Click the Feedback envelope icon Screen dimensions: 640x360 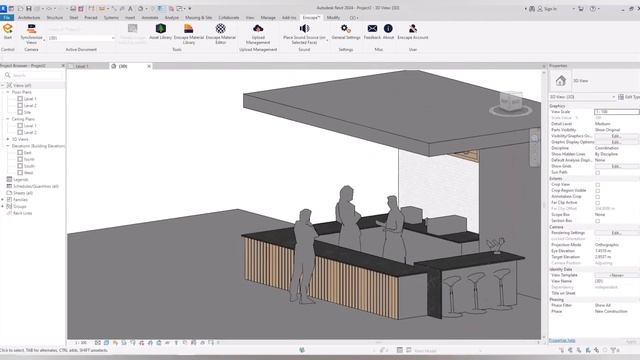coord(372,29)
